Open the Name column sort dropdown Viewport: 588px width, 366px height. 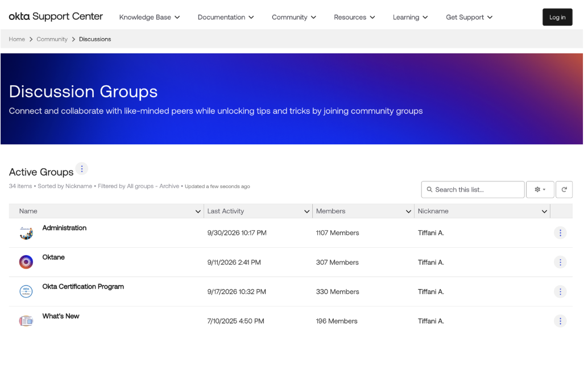(198, 211)
